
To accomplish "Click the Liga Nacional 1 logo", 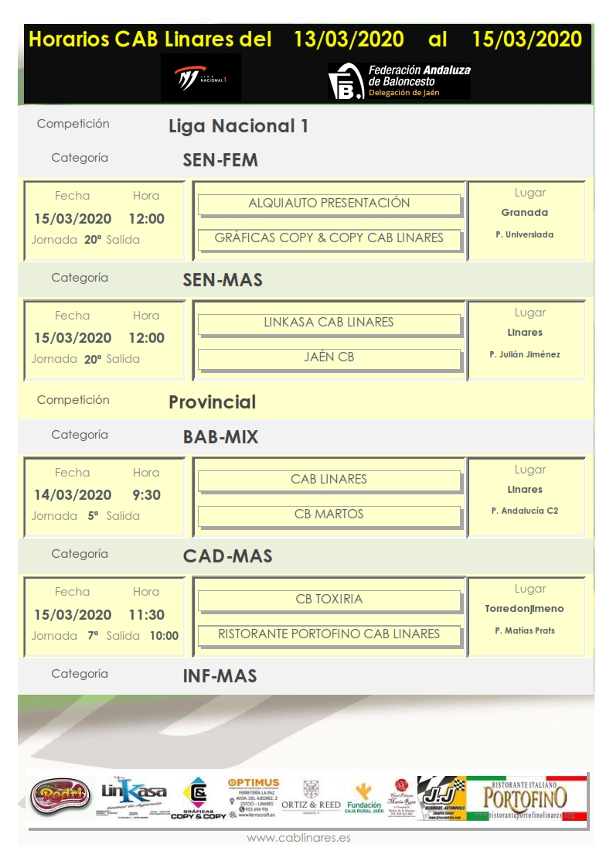I will 200,78.
